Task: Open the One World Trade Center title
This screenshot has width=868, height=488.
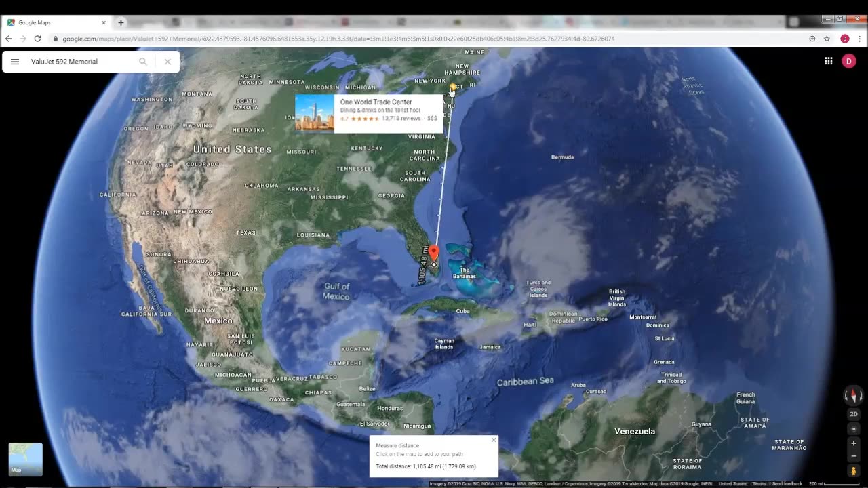Action: (x=376, y=102)
